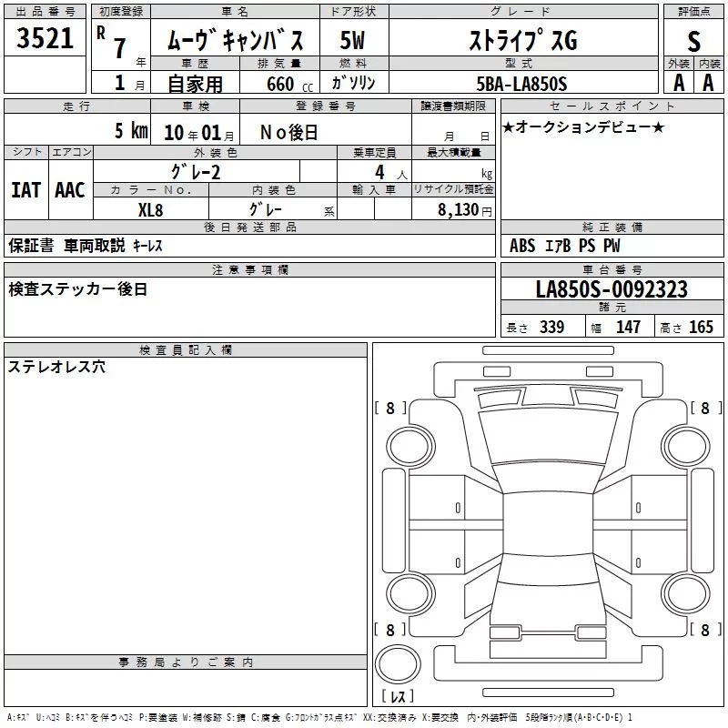Click the 事務局よりご案内 section header

[186, 662]
